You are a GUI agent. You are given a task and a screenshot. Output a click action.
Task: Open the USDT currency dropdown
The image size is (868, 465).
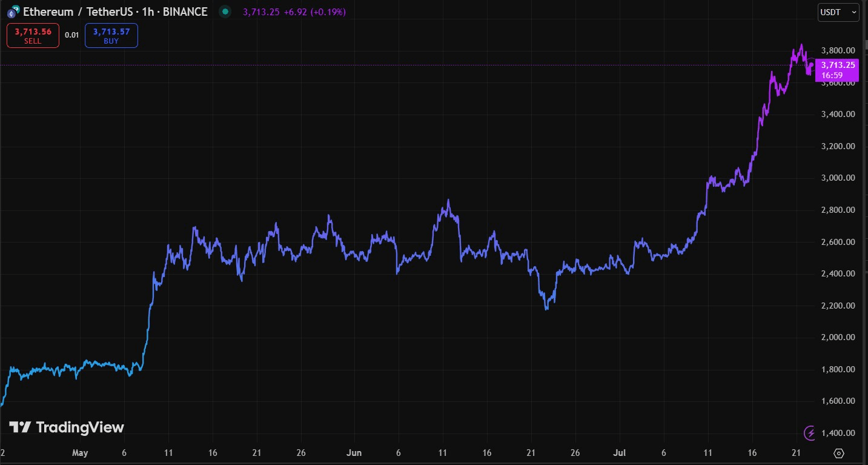[x=838, y=12]
